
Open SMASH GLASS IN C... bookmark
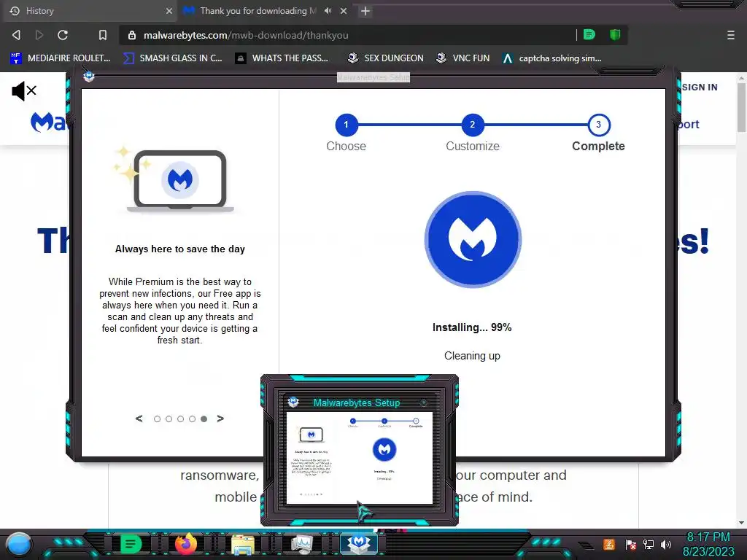pos(173,58)
